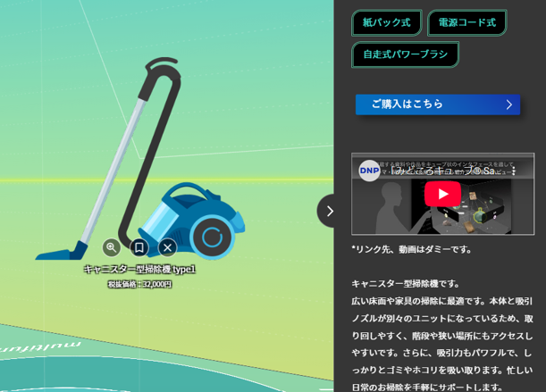
Task: Click the 税抜価格 32,000円 price text
Action: click(x=139, y=284)
